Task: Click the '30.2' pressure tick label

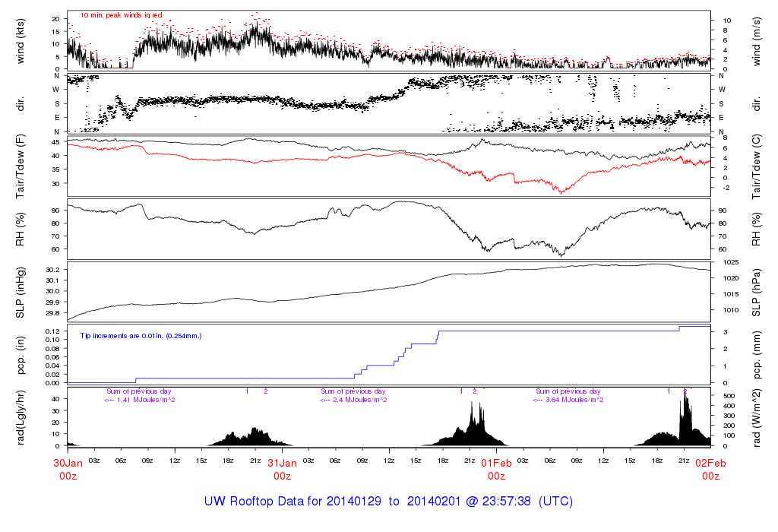Action: pyautogui.click(x=53, y=270)
